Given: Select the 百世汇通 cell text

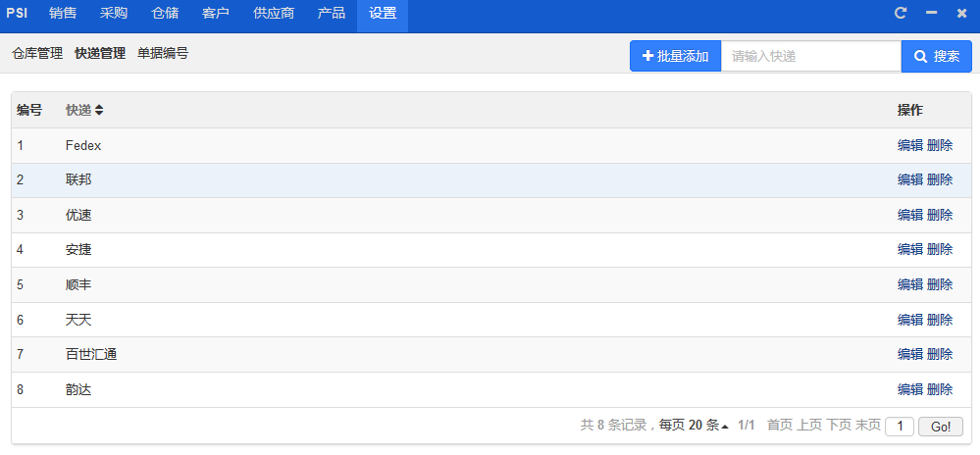Looking at the screenshot, I should (91, 355).
